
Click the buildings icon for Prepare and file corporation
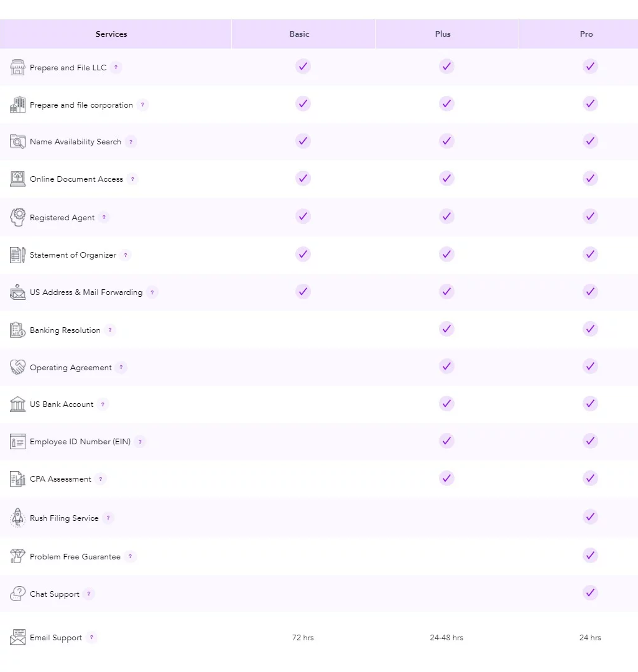click(x=17, y=105)
